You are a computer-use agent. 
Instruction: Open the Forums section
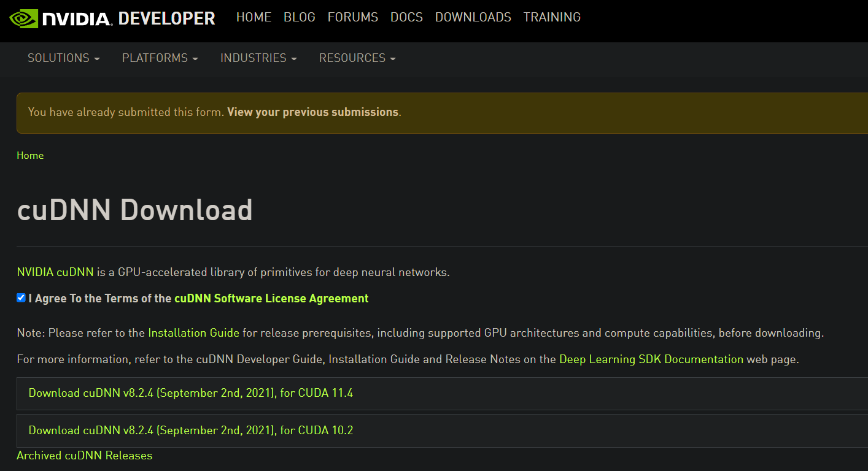point(353,17)
